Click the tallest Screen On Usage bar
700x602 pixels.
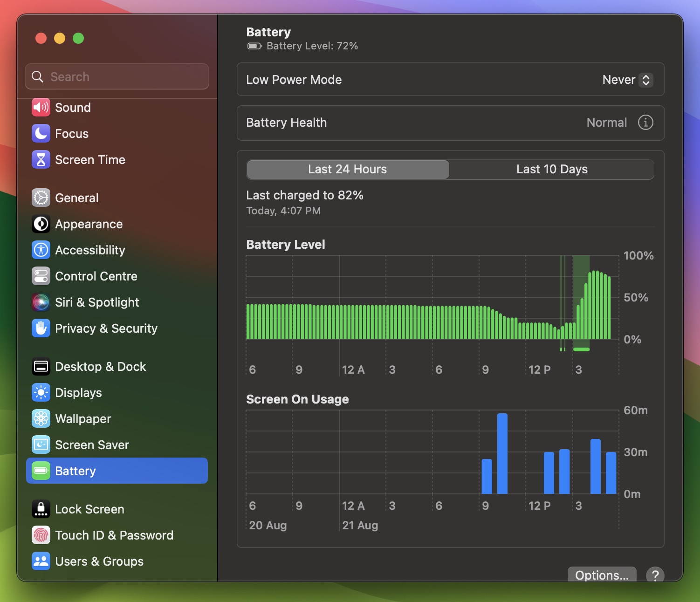click(x=502, y=452)
